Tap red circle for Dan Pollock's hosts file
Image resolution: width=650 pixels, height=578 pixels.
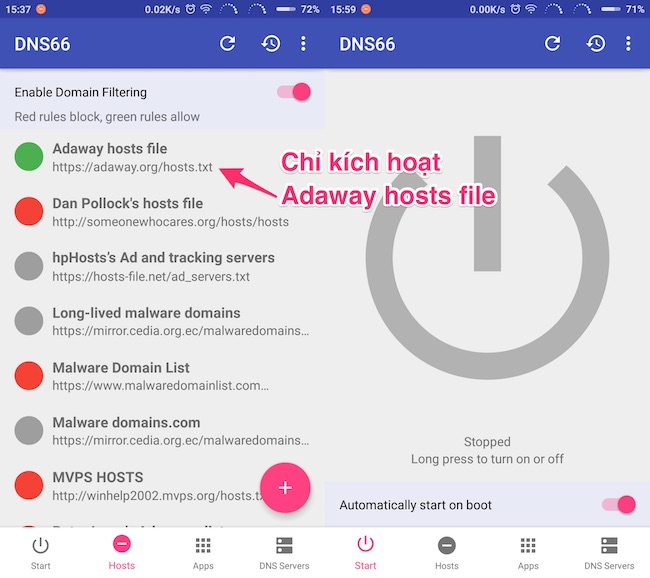pyautogui.click(x=29, y=211)
